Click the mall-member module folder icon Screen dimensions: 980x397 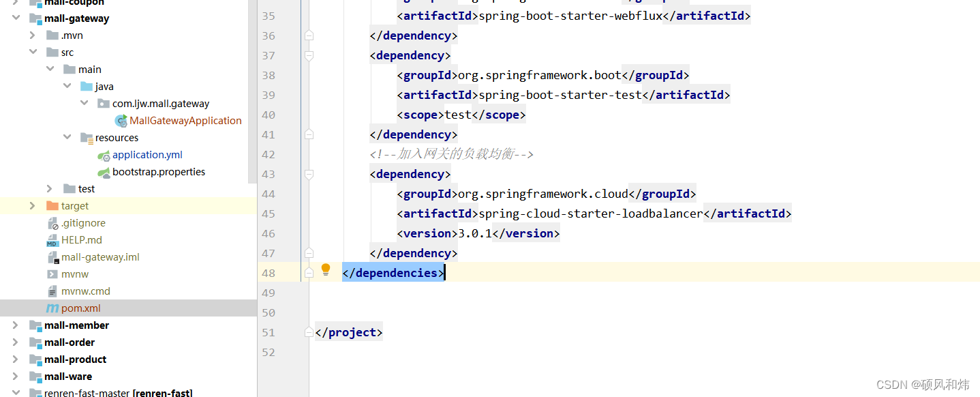tap(35, 325)
